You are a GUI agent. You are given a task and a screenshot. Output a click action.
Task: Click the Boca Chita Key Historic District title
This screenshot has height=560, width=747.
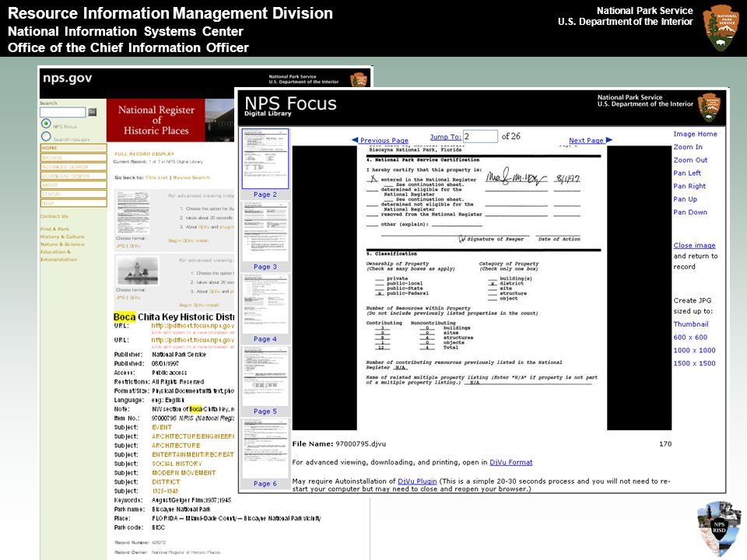(x=174, y=317)
